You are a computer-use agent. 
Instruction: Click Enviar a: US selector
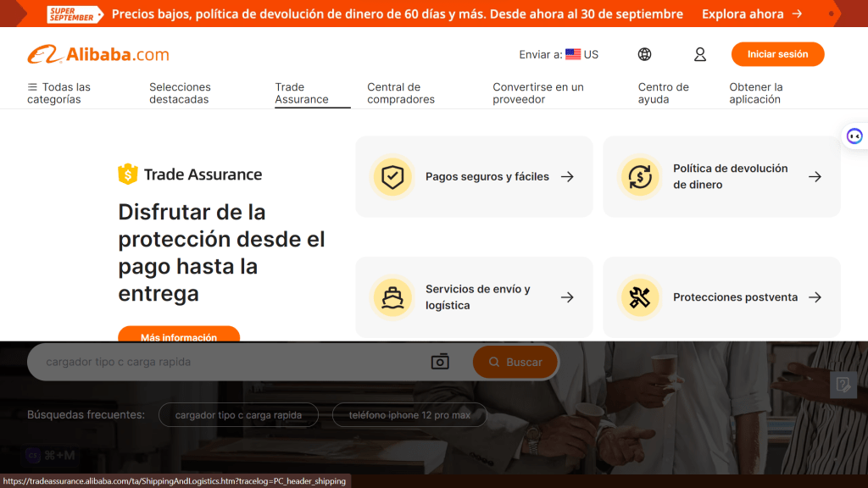click(x=559, y=54)
